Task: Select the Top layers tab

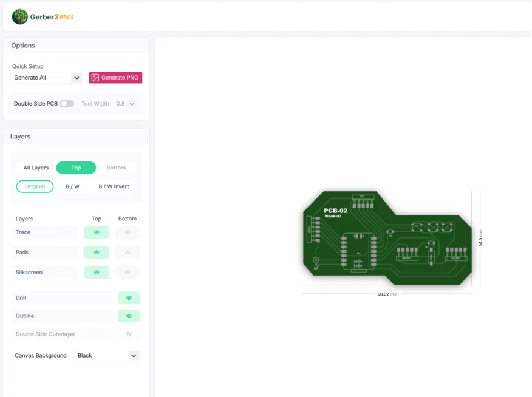Action: [76, 168]
